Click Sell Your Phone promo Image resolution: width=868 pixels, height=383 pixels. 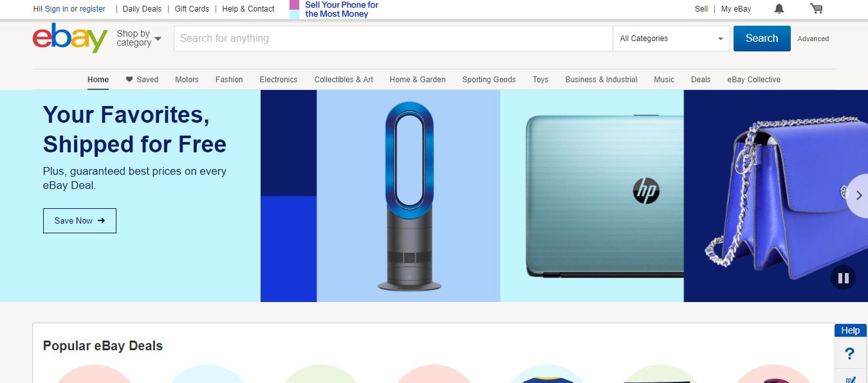click(335, 9)
